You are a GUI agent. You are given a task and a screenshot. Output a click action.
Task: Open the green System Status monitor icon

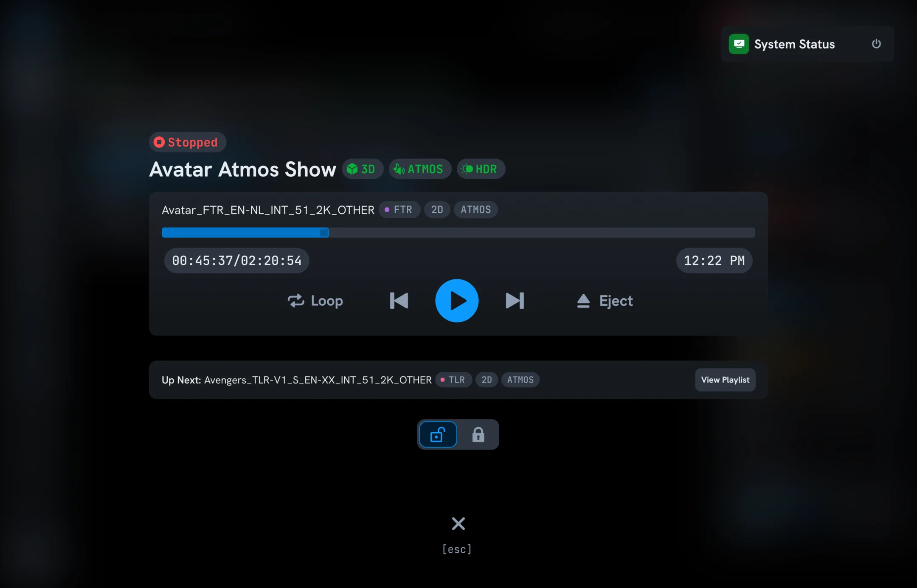point(739,44)
